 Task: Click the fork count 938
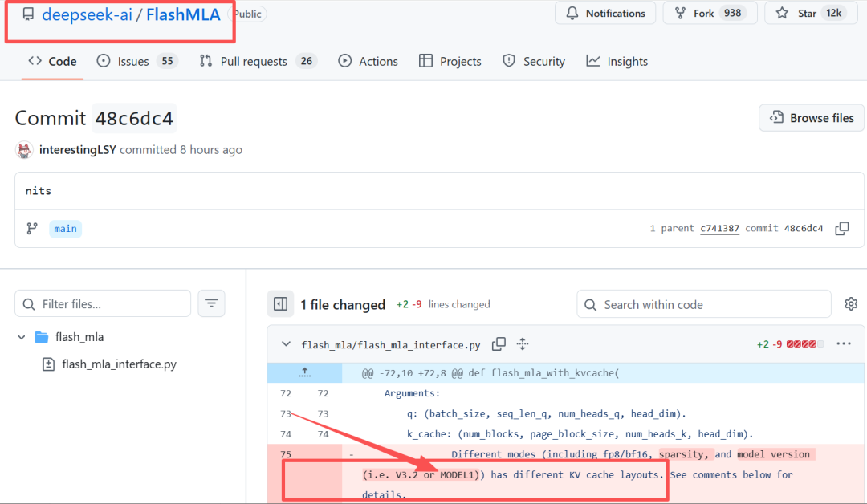tap(732, 14)
